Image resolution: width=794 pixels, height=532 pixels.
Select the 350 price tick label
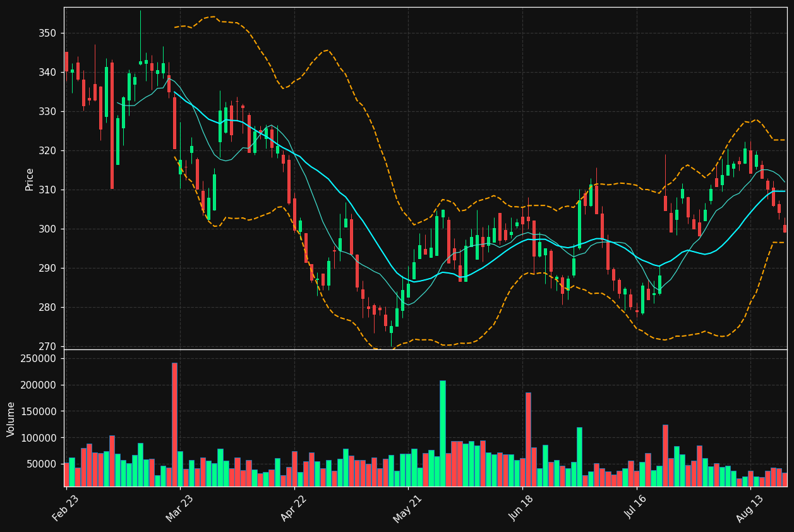coord(47,33)
